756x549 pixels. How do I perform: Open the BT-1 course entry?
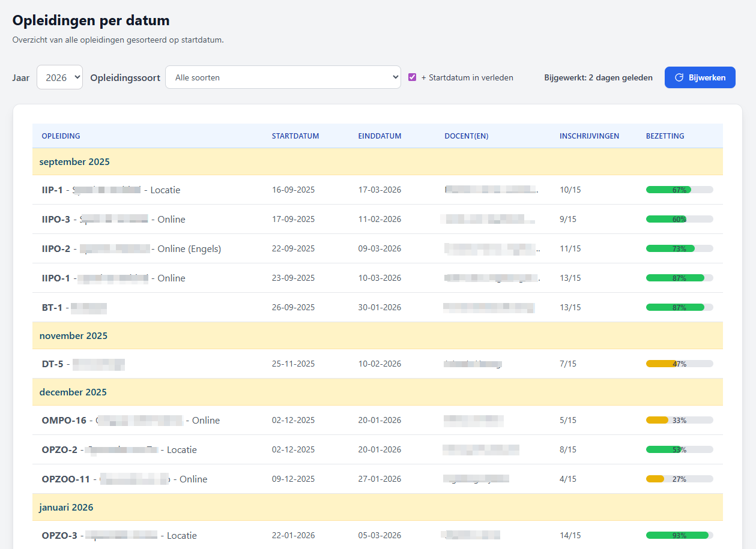[74, 308]
